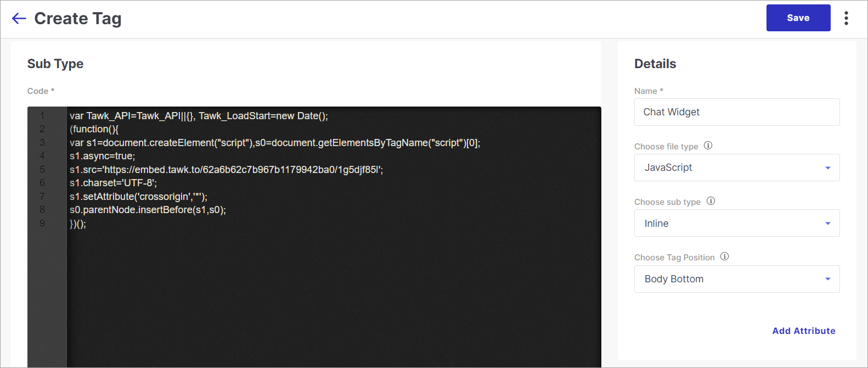868x368 pixels.
Task: Click the closing })(); code line
Action: pyautogui.click(x=78, y=224)
